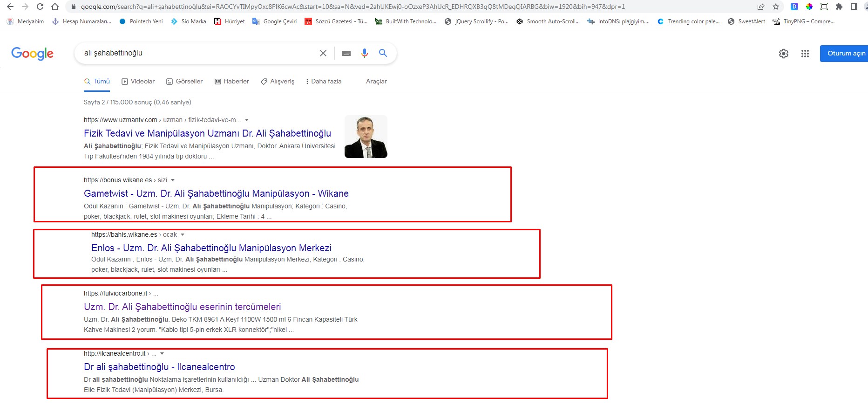Clear the search box with X icon
Screen dimensions: 868x406
point(323,53)
